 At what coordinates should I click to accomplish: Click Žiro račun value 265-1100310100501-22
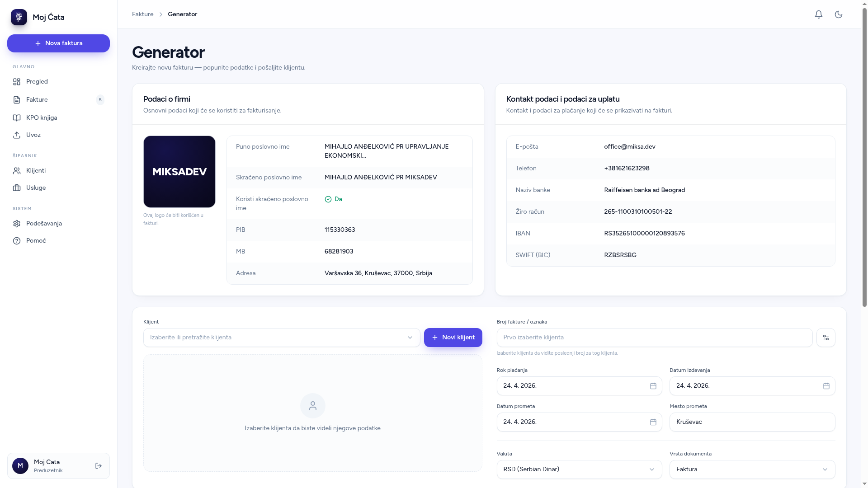[638, 212]
